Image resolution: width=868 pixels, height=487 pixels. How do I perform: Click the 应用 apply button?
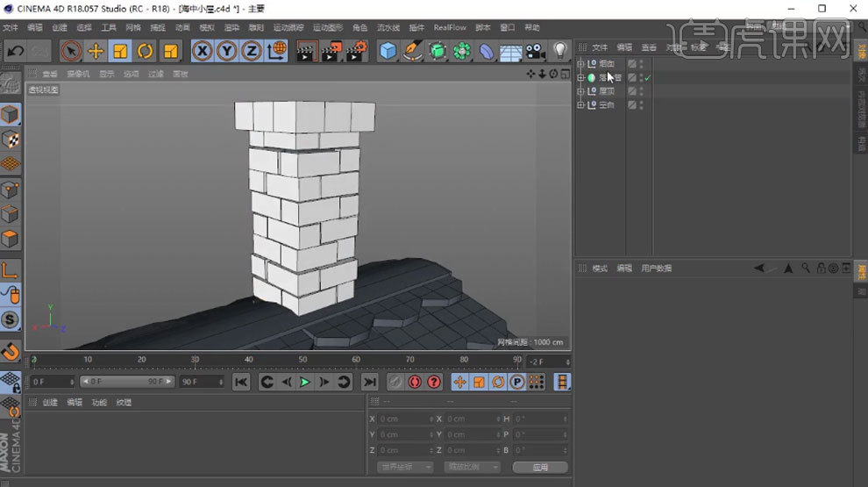click(x=539, y=467)
